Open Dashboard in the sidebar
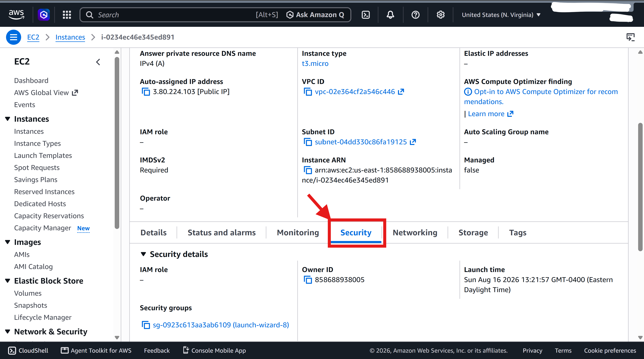The width and height of the screenshot is (644, 359). click(31, 80)
